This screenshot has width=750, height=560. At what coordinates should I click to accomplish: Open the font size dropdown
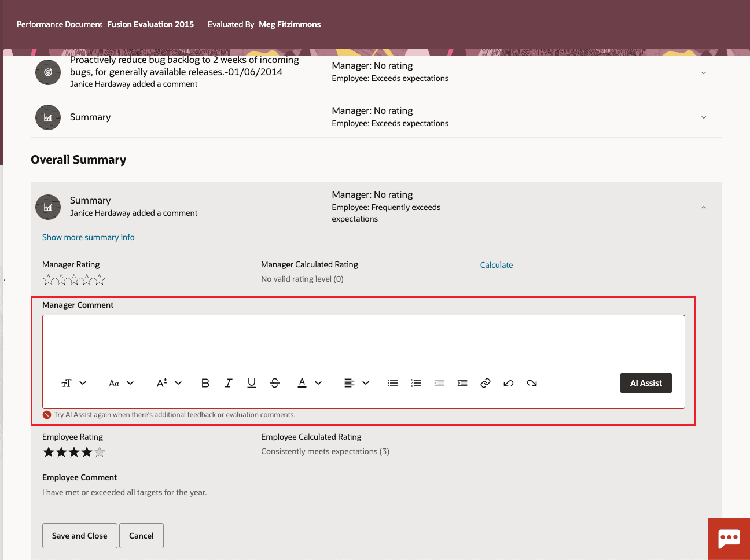(170, 383)
